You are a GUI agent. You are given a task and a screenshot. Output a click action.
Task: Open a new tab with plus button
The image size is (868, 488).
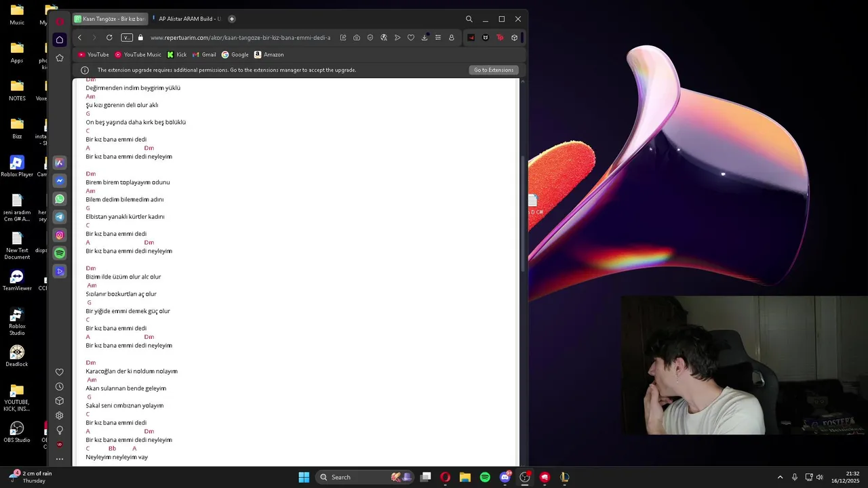tap(232, 19)
